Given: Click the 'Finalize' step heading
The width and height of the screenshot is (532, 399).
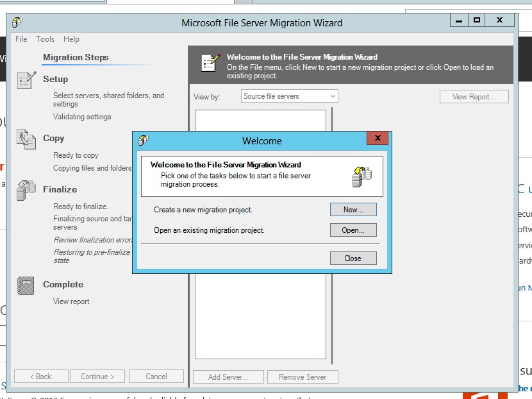Looking at the screenshot, I should coord(60,189).
